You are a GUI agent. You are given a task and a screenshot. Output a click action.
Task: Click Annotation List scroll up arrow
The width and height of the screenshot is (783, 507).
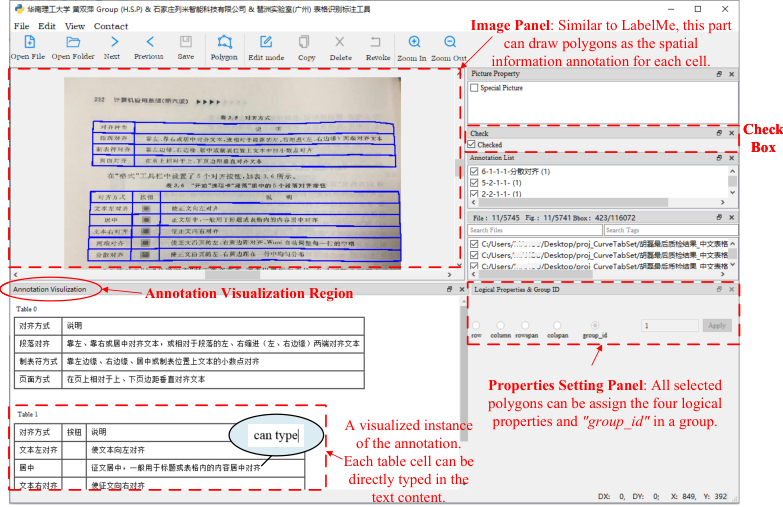733,171
